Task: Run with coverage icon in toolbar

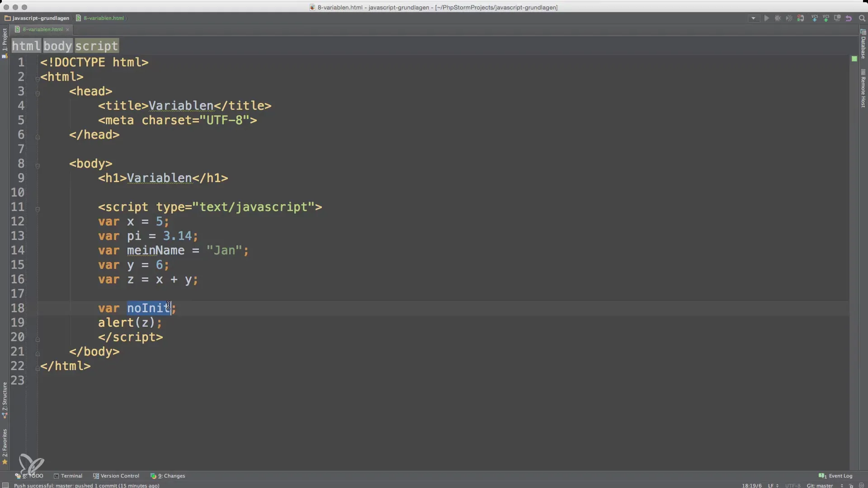Action: click(789, 19)
